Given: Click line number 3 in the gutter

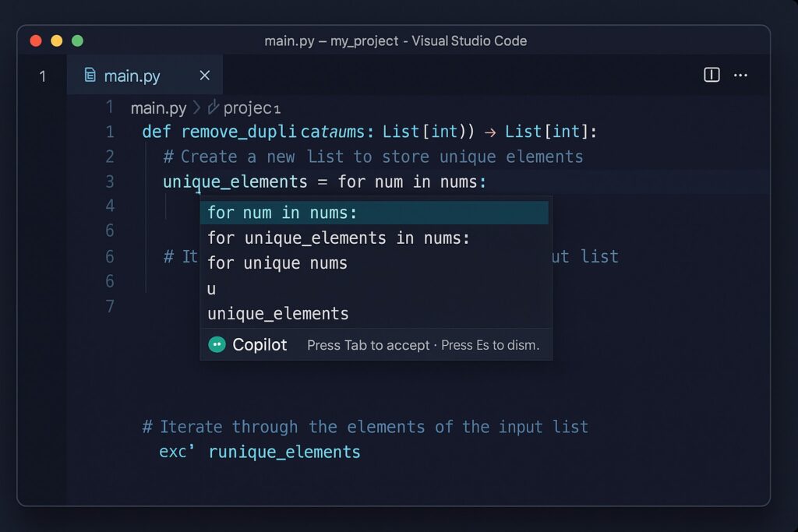Looking at the screenshot, I should point(109,181).
